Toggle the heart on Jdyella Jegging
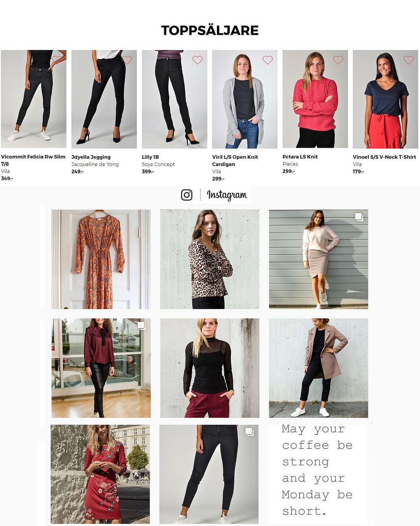420x526 pixels. pyautogui.click(x=127, y=60)
